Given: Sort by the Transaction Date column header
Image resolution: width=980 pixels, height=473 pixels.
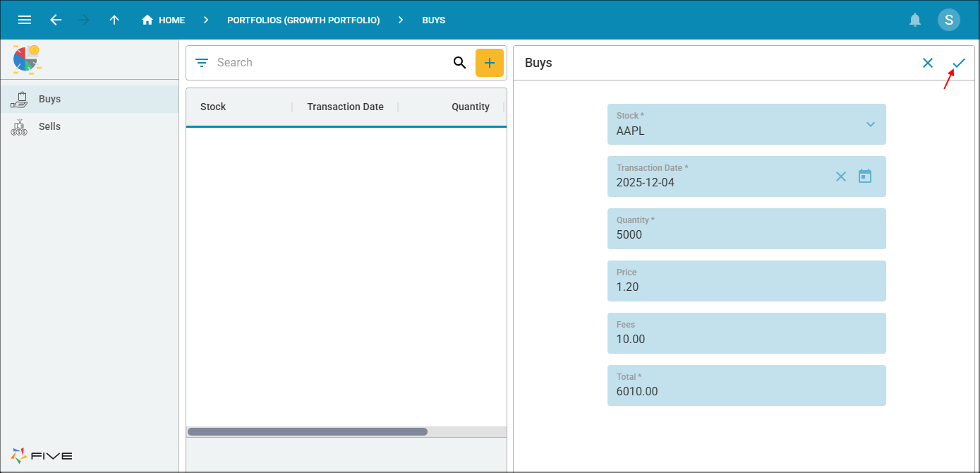Looking at the screenshot, I should [345, 107].
